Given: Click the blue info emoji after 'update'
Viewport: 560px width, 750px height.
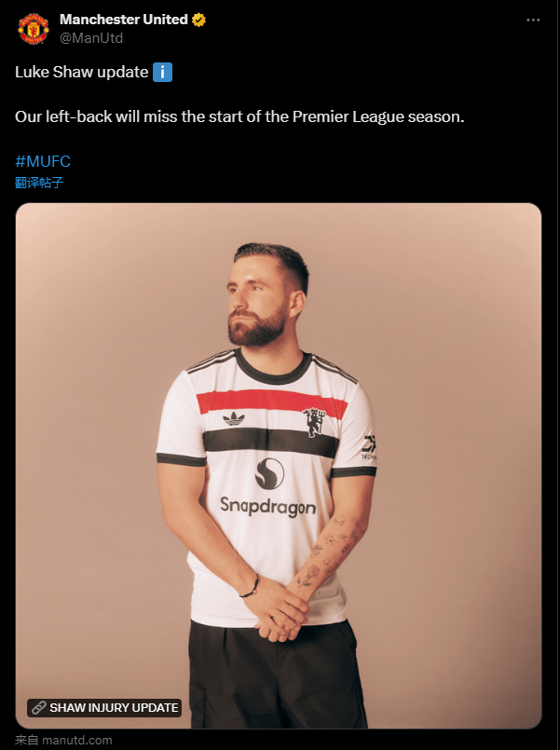Looking at the screenshot, I should click(163, 73).
